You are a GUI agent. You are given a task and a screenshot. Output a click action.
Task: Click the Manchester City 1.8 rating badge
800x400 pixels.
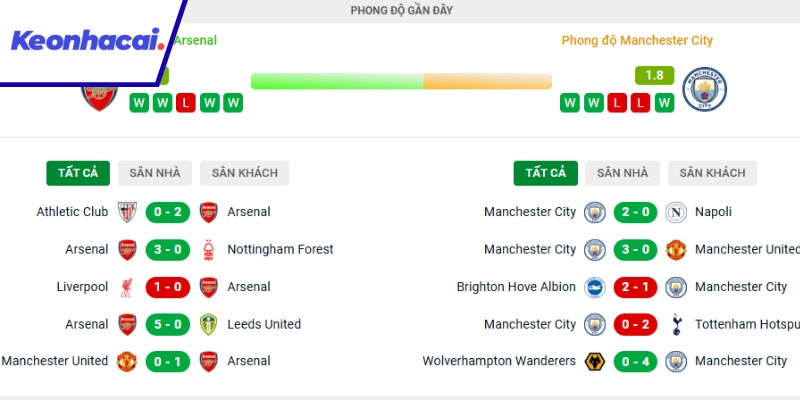coord(655,75)
